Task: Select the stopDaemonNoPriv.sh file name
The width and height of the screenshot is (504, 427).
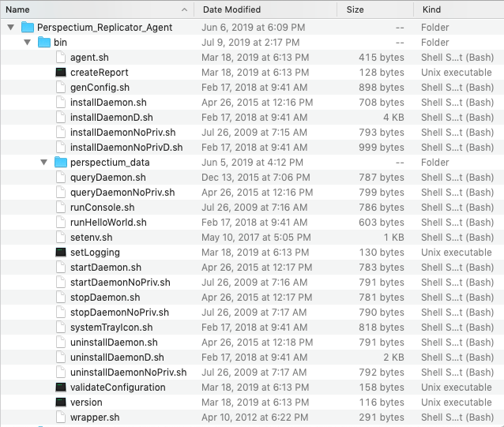Action: 119,313
